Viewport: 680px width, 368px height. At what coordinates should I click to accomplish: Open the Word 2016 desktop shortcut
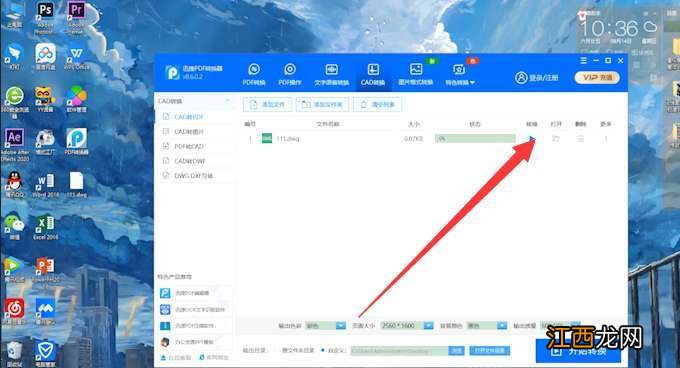45,185
